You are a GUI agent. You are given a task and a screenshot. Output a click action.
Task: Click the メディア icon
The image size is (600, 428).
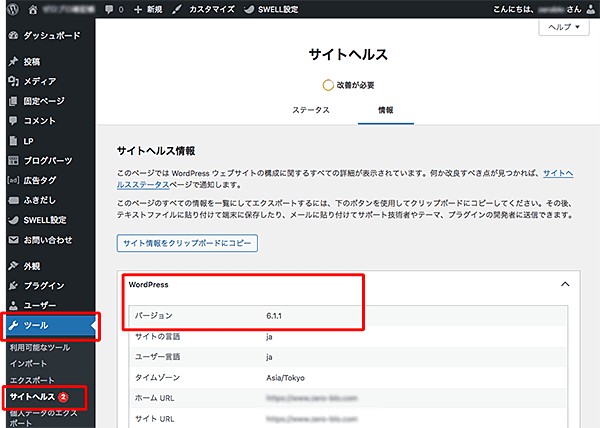click(13, 81)
